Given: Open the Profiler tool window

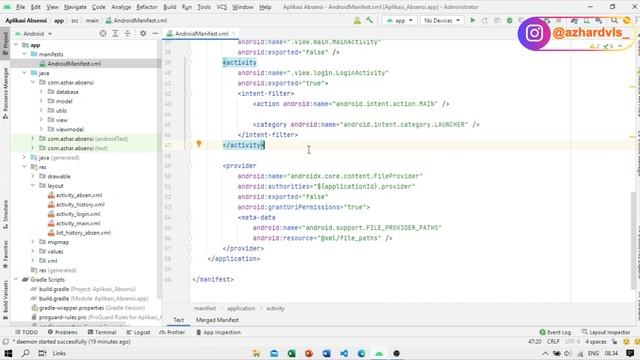Looking at the screenshot, I should (172, 332).
